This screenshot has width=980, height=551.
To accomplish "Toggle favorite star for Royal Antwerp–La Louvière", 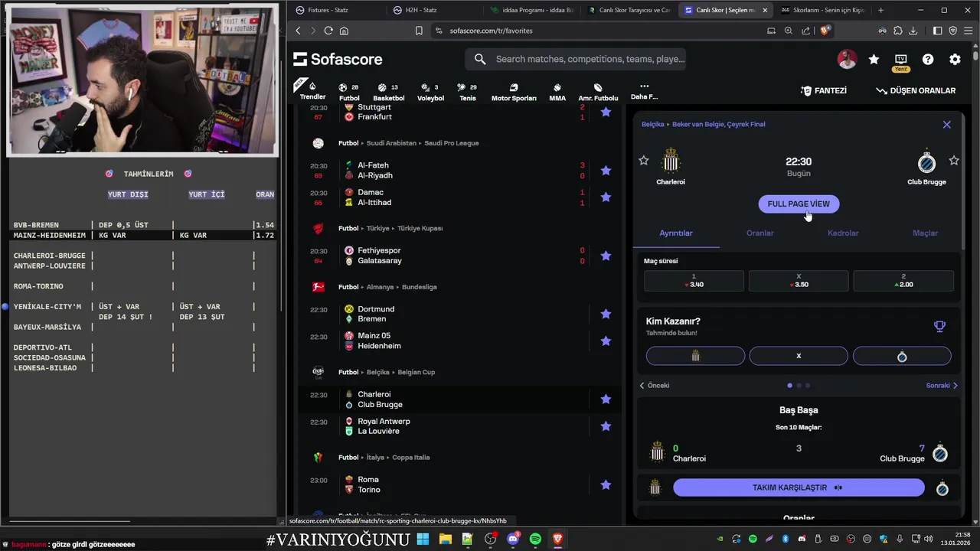I will click(x=606, y=425).
